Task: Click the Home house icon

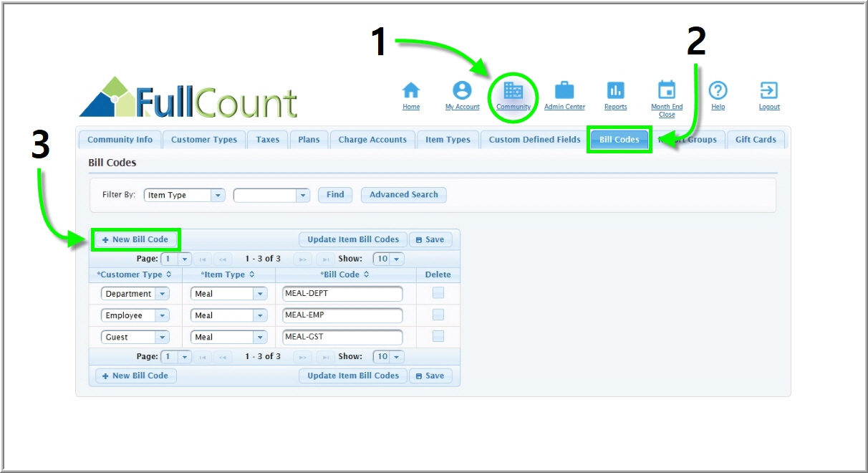Action: pyautogui.click(x=411, y=90)
